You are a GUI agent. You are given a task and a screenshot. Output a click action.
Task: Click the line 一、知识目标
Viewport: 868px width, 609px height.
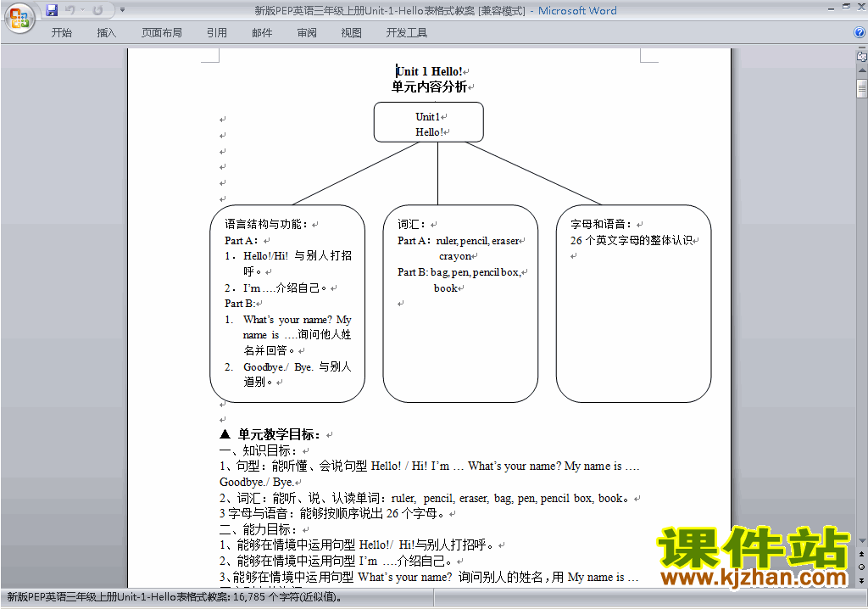pos(259,450)
